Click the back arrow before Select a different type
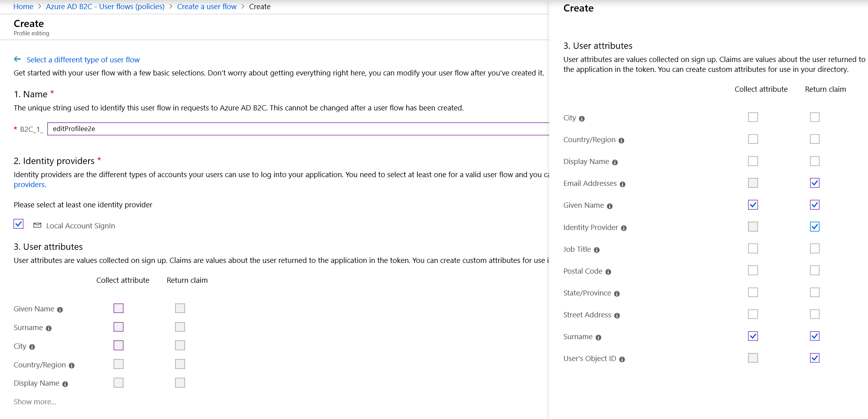The width and height of the screenshot is (868, 419). [x=17, y=59]
